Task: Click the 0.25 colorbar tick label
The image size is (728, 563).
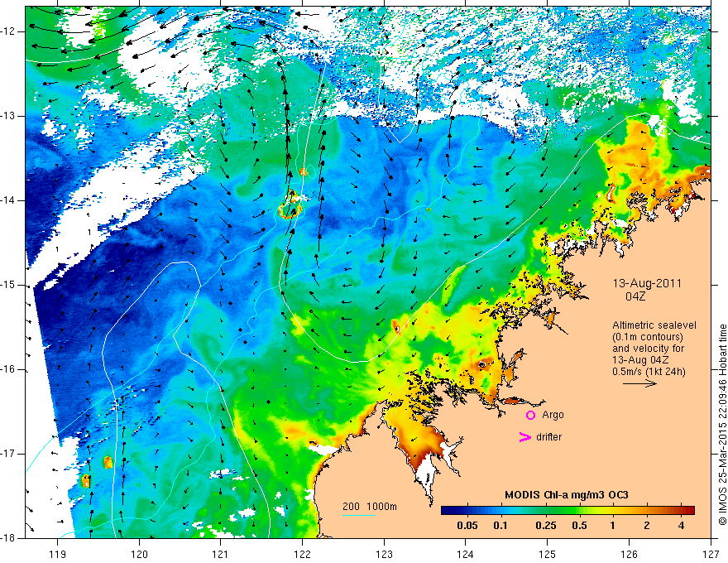Action: click(546, 526)
